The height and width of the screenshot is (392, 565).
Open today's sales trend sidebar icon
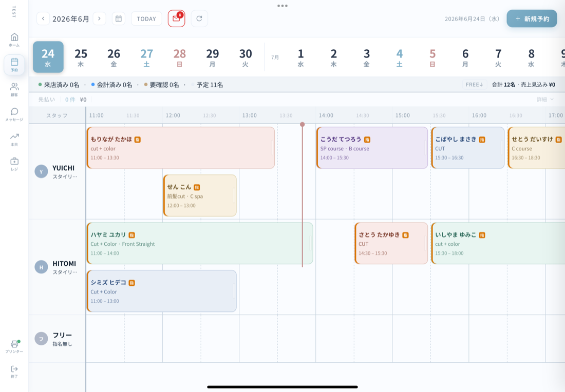pos(14,139)
